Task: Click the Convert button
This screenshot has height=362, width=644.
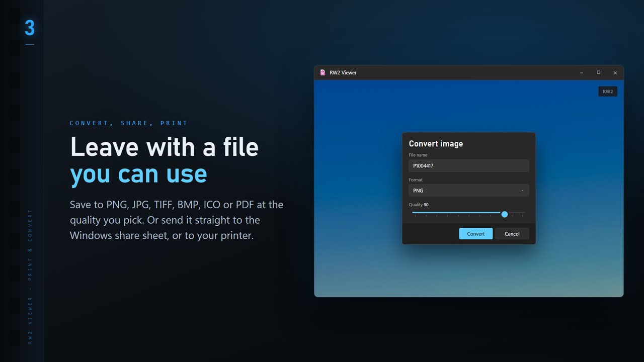Action: pyautogui.click(x=475, y=234)
